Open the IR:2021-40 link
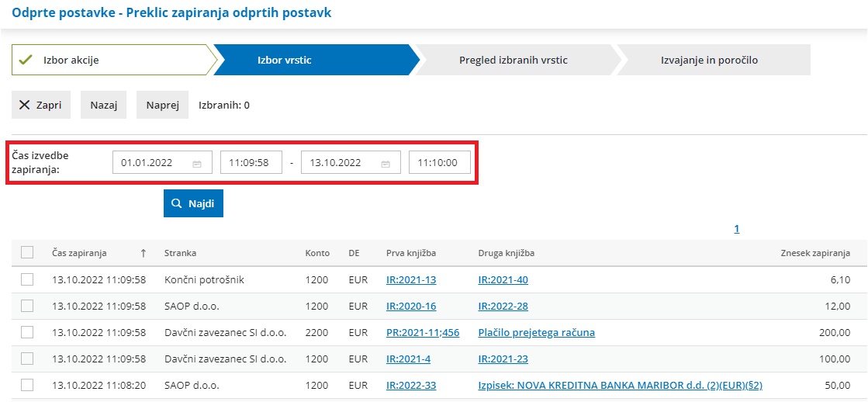This screenshot has width=868, height=402. [x=503, y=280]
